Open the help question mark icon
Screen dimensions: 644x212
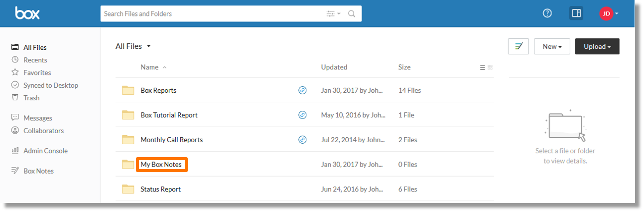[547, 13]
